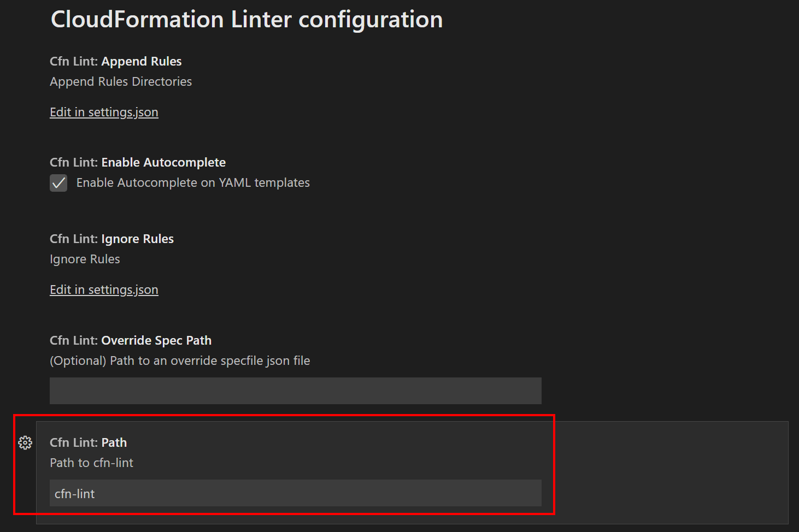Click the Override Spec Path text field

pos(295,391)
